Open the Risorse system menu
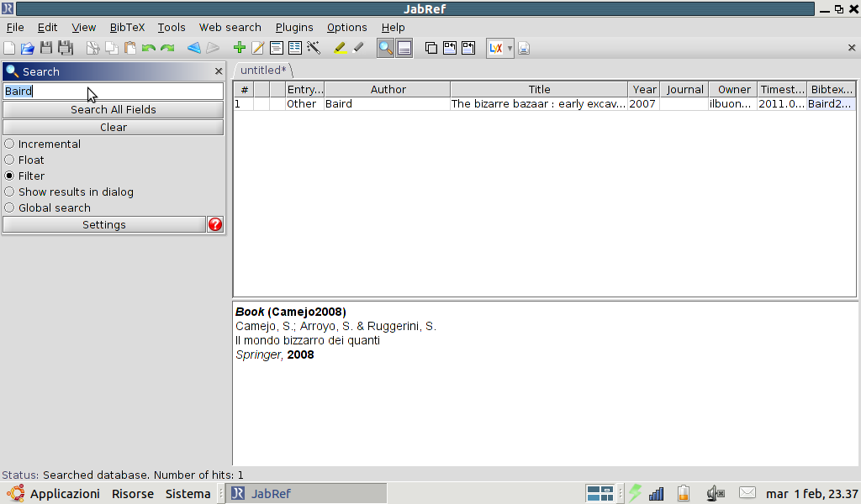This screenshot has width=861, height=504. click(132, 494)
